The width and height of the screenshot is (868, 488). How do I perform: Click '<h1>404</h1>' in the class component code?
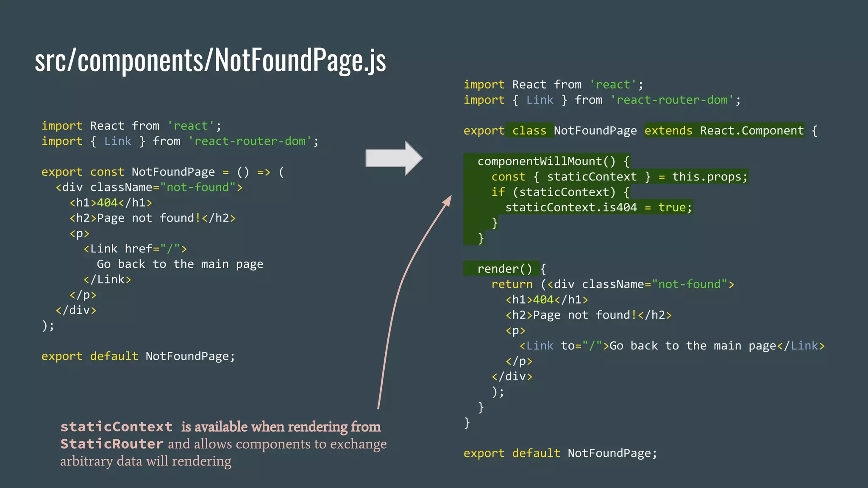(x=547, y=299)
